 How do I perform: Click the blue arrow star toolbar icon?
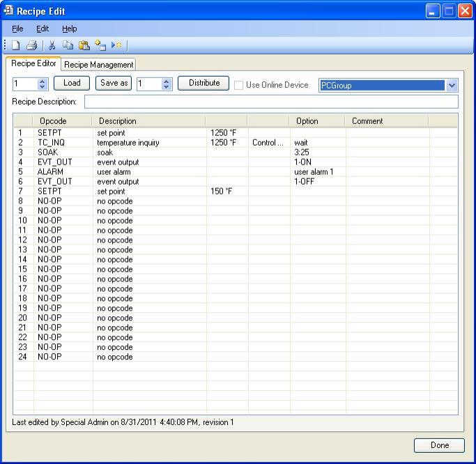[x=116, y=45]
